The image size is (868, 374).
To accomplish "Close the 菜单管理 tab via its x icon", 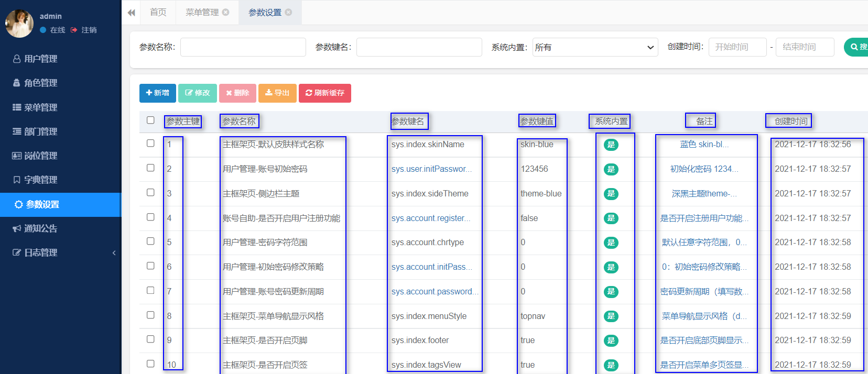I will point(226,12).
